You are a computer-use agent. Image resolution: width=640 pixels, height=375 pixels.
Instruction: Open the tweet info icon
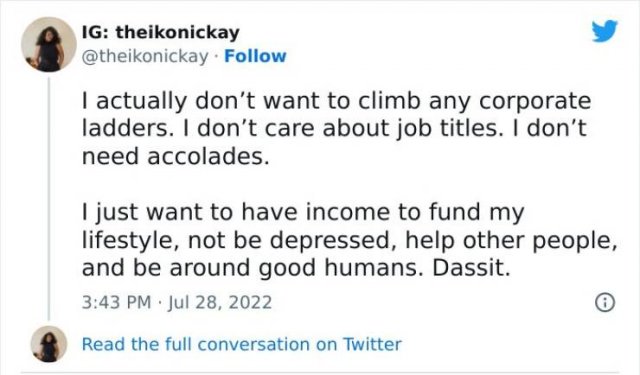pyautogui.click(x=605, y=303)
